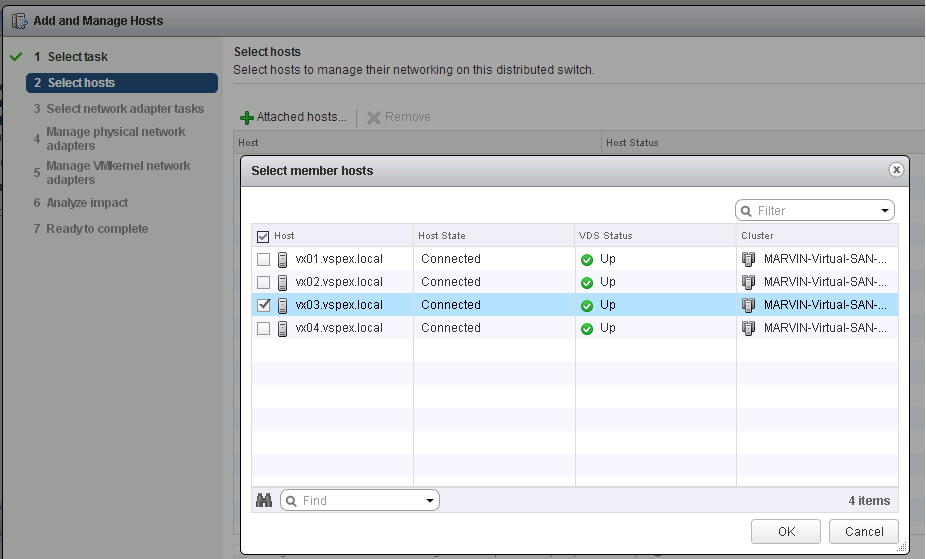Toggle the select-all Host header checkbox
926x559 pixels.
263,236
